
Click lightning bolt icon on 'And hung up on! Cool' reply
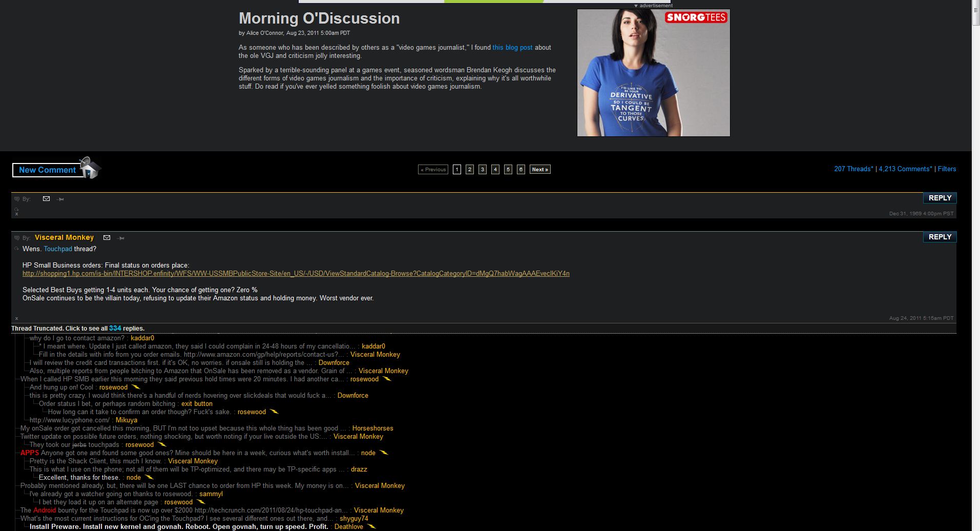pyautogui.click(x=136, y=387)
